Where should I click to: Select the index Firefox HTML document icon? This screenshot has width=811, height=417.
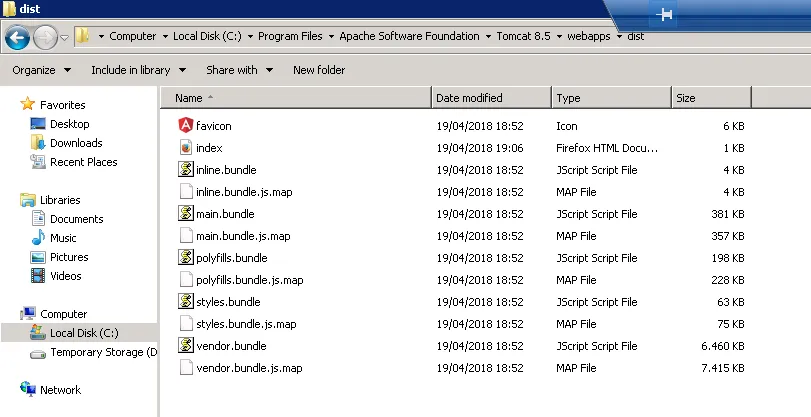click(185, 148)
